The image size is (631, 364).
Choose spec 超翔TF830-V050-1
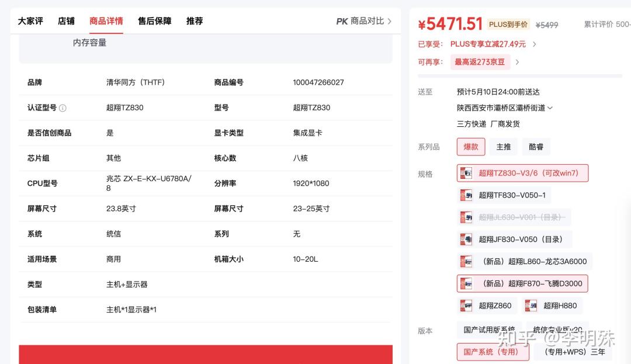(504, 195)
